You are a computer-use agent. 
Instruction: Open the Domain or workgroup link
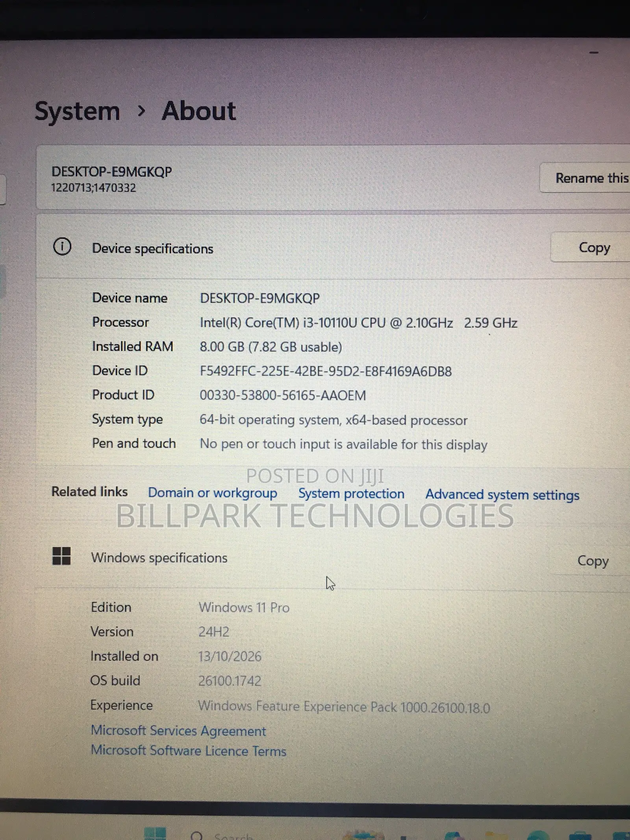click(213, 493)
